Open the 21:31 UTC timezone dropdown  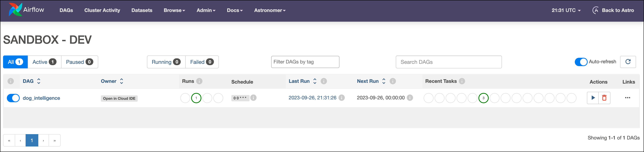pos(566,10)
